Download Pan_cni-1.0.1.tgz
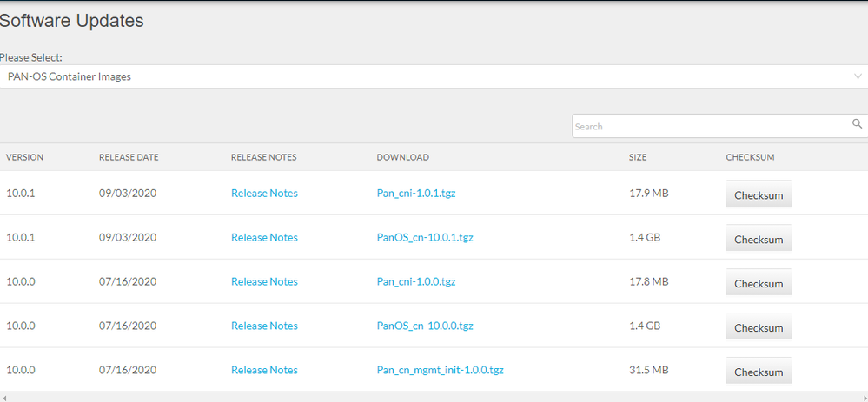This screenshot has width=868, height=402. pos(416,194)
